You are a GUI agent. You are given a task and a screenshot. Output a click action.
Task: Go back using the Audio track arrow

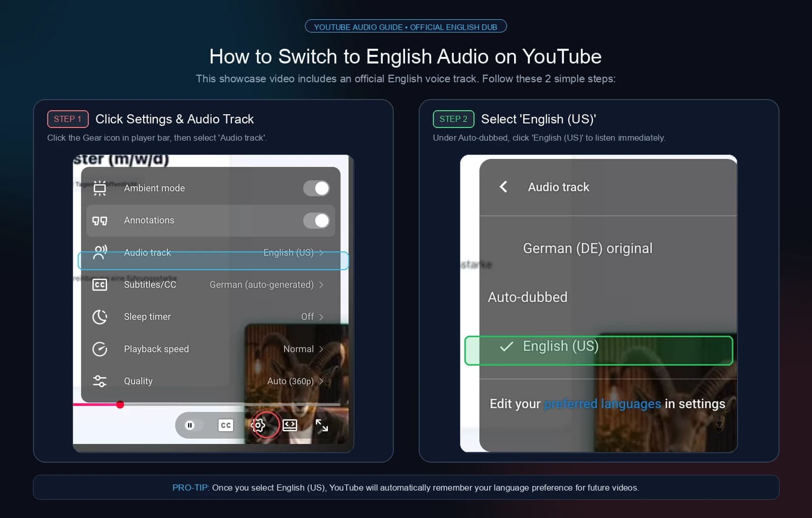pos(503,187)
